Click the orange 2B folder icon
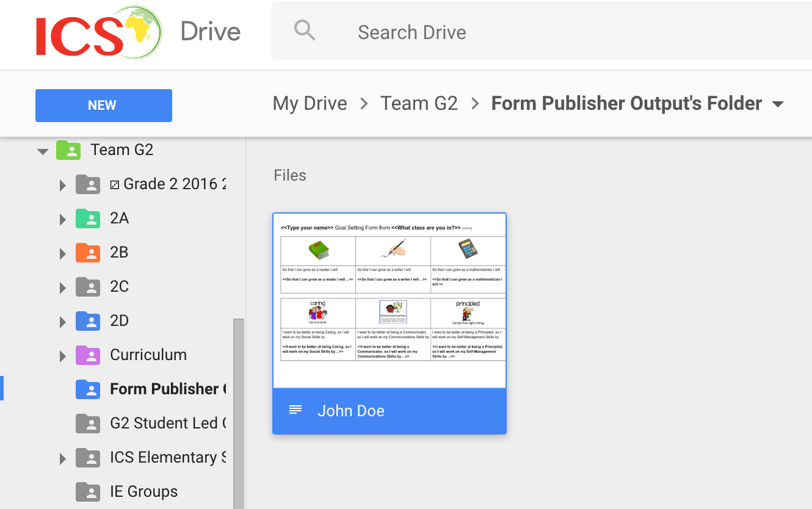The image size is (812, 509). click(88, 253)
